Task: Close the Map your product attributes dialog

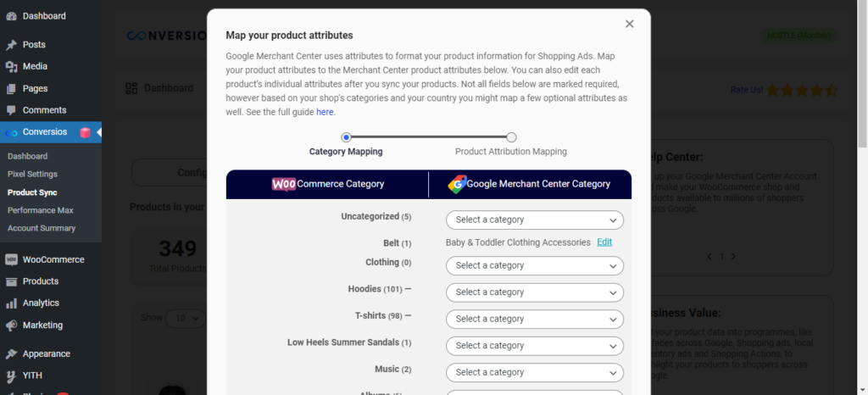Action: click(x=629, y=24)
